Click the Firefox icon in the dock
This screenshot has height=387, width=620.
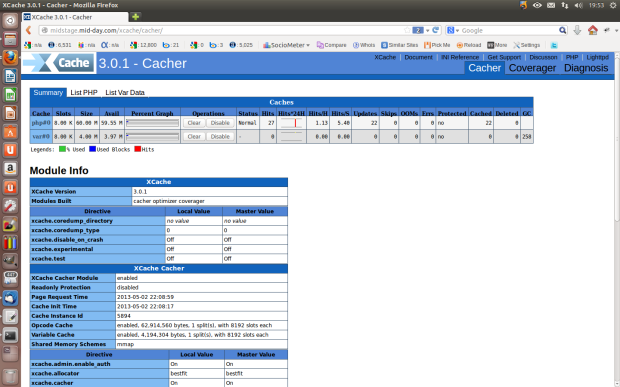(x=10, y=58)
